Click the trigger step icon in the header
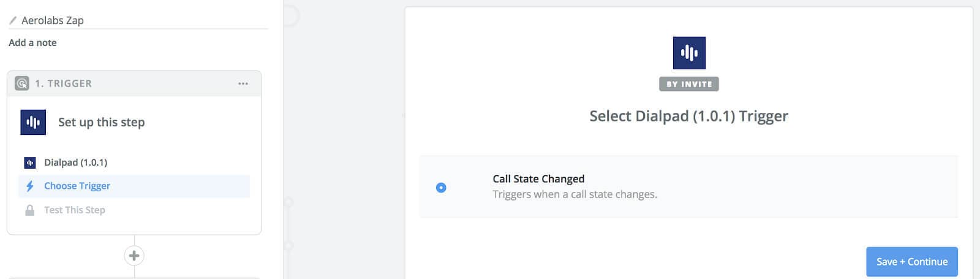 tap(22, 83)
